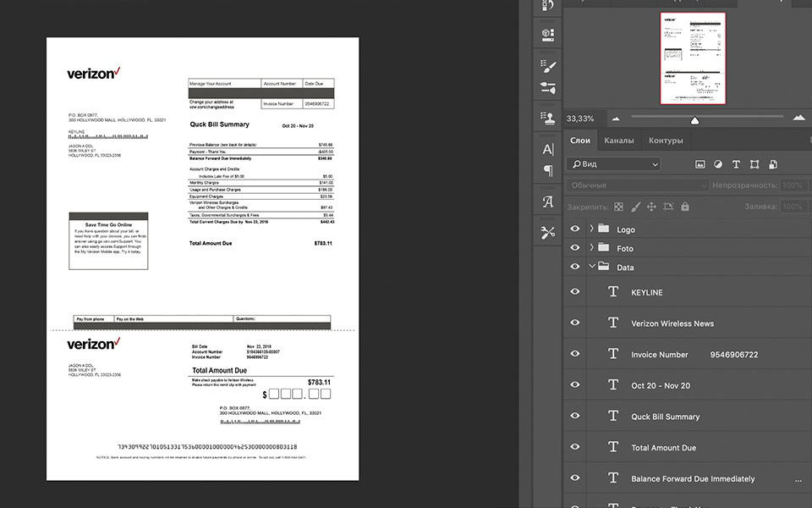Filter layers by adjustment layers icon
The height and width of the screenshot is (508, 812).
point(718,164)
